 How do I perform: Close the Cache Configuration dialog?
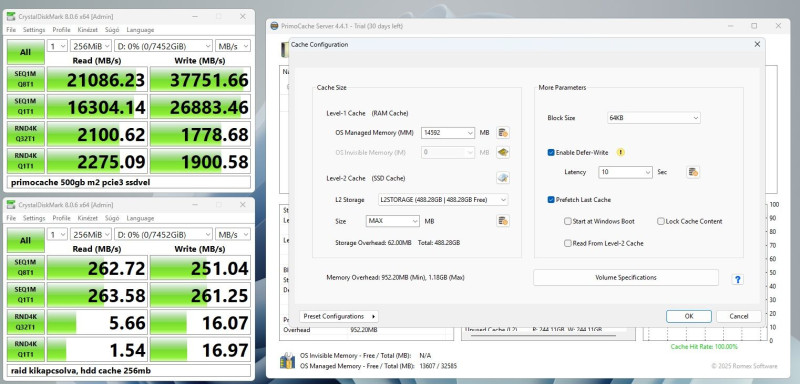pyautogui.click(x=757, y=44)
